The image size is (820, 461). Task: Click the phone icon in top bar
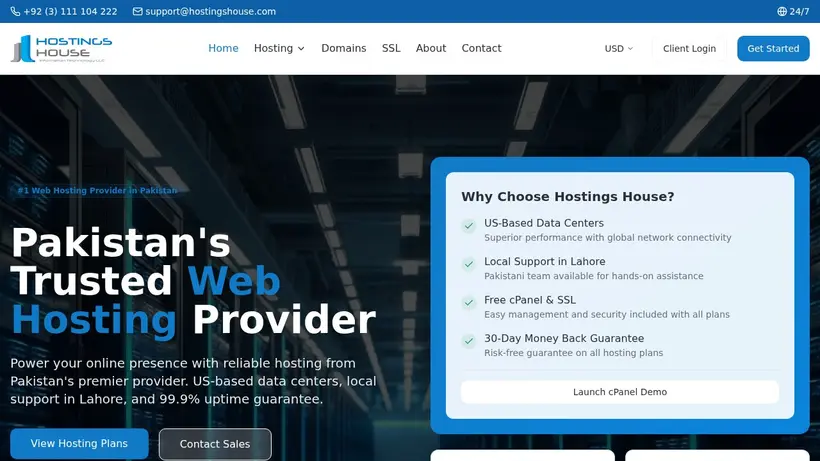tap(15, 11)
